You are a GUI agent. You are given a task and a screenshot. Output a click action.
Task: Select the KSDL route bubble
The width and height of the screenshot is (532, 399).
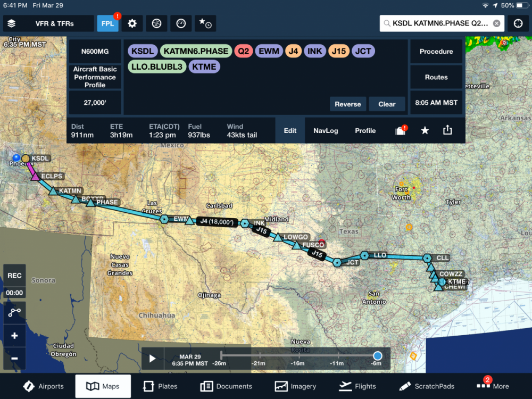tap(143, 51)
